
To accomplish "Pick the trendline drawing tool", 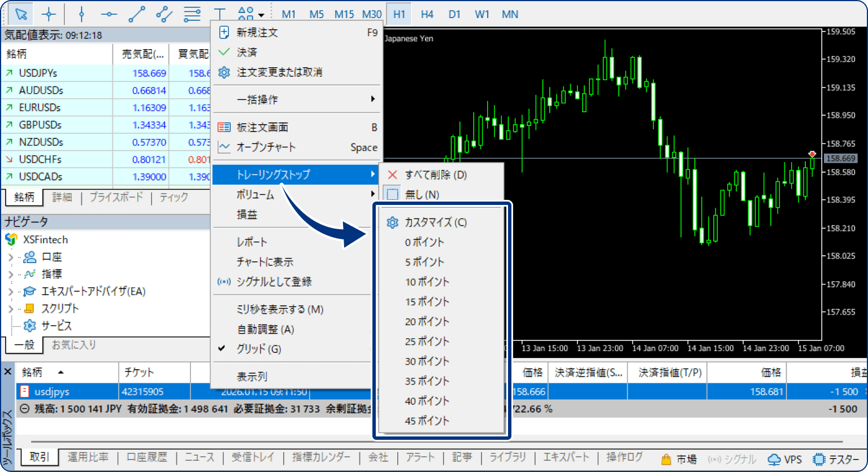I will (137, 14).
